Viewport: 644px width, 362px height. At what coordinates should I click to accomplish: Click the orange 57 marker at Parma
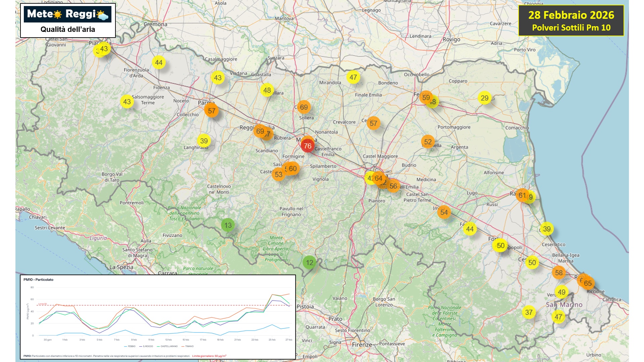pyautogui.click(x=211, y=111)
